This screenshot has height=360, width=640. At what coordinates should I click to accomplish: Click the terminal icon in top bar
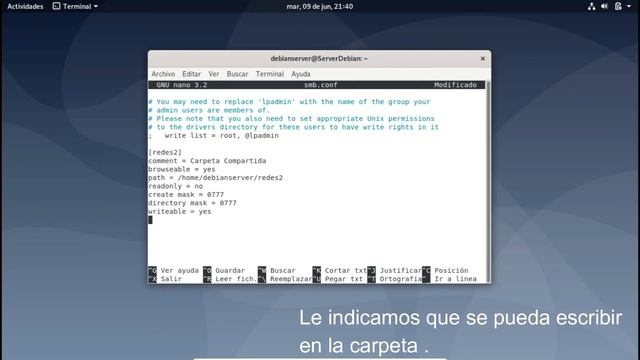point(56,6)
